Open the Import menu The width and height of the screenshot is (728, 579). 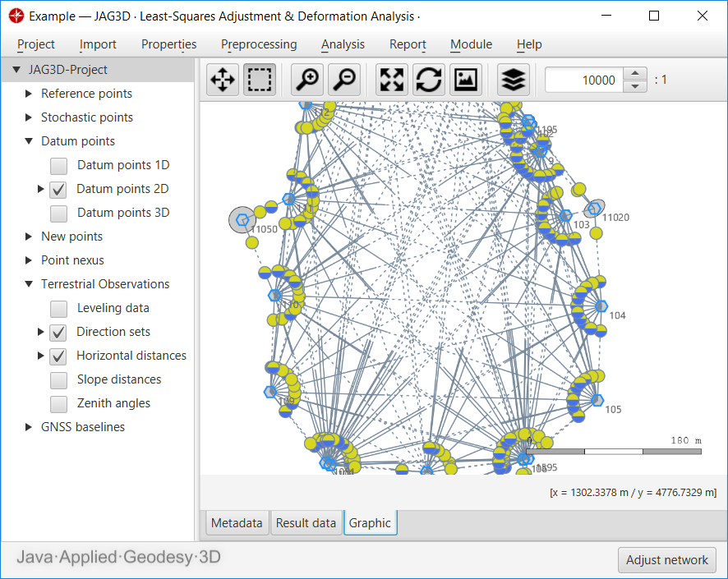click(x=98, y=44)
